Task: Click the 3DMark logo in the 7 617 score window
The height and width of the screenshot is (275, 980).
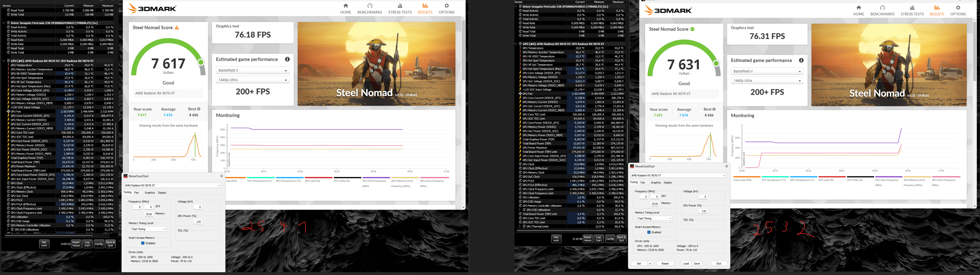Action: click(x=152, y=8)
